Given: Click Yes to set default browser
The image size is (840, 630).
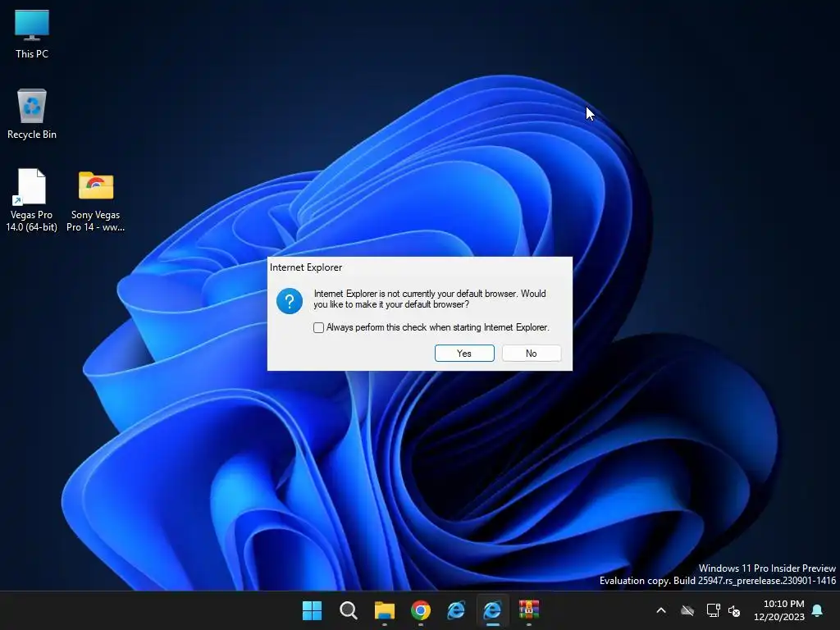Looking at the screenshot, I should coord(464,354).
